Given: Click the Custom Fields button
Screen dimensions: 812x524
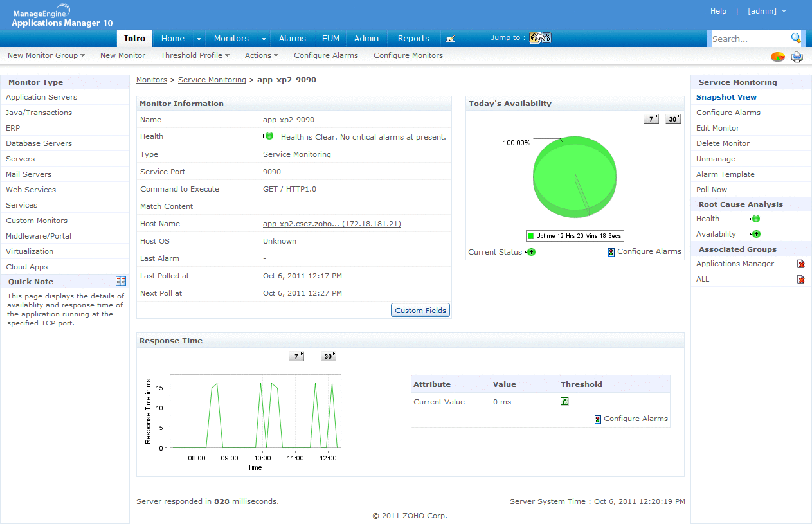Looking at the screenshot, I should coord(420,311).
